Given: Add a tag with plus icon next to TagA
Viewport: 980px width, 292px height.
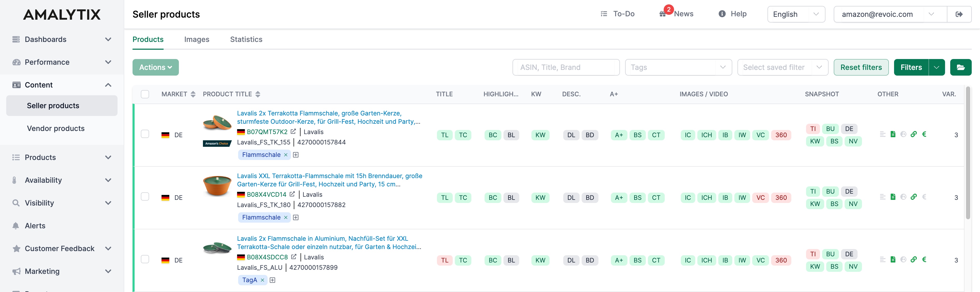Looking at the screenshot, I should [x=272, y=280].
